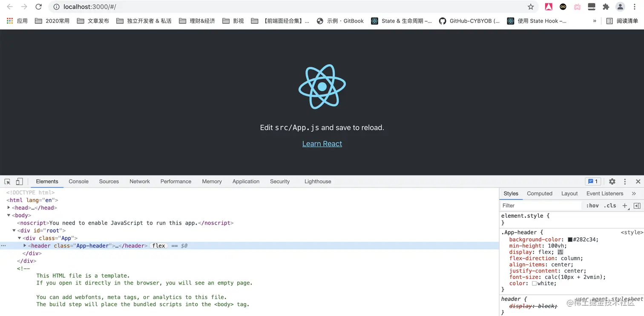Toggle the device toolbar icon in DevTools

19,182
